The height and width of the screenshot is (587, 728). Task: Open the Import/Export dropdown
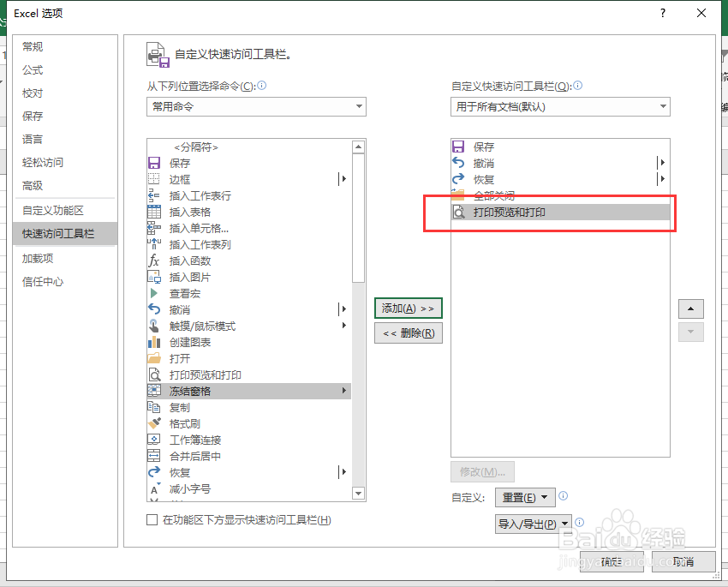point(533,524)
